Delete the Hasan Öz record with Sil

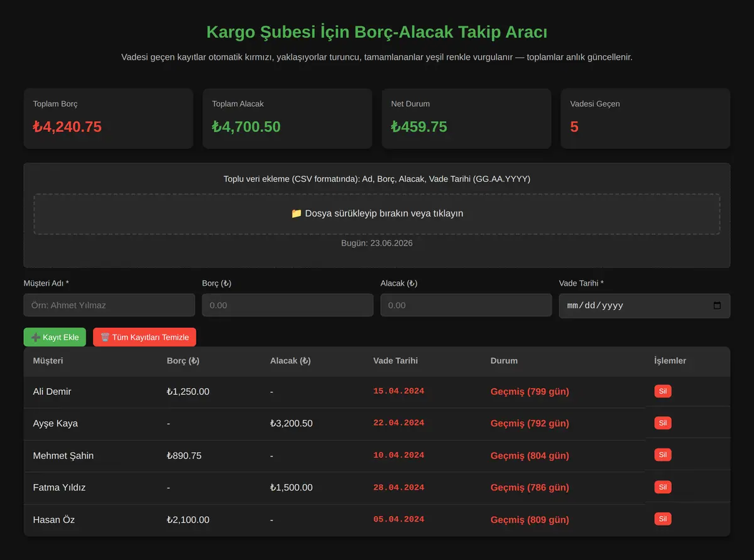click(x=663, y=519)
